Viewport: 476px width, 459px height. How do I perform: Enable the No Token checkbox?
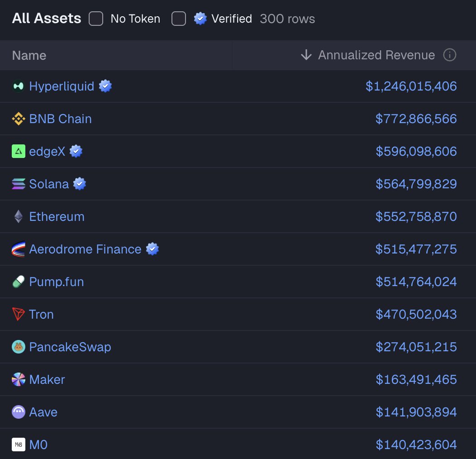tap(95, 19)
